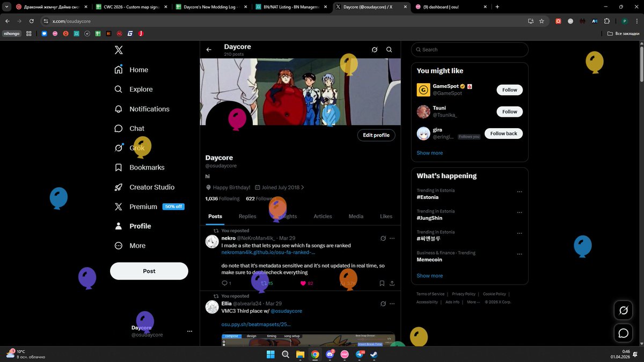This screenshot has width=644, height=362.
Task: Open options for the #Estonia trend
Action: pyautogui.click(x=519, y=191)
